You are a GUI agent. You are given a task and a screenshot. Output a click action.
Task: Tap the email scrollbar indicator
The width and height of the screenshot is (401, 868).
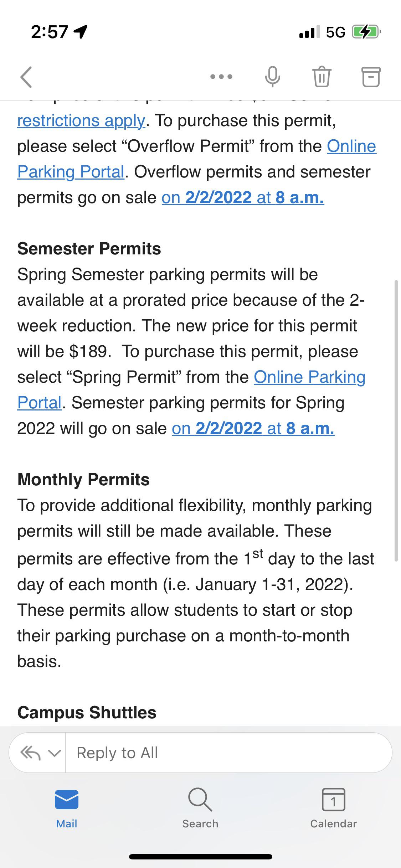click(x=396, y=420)
